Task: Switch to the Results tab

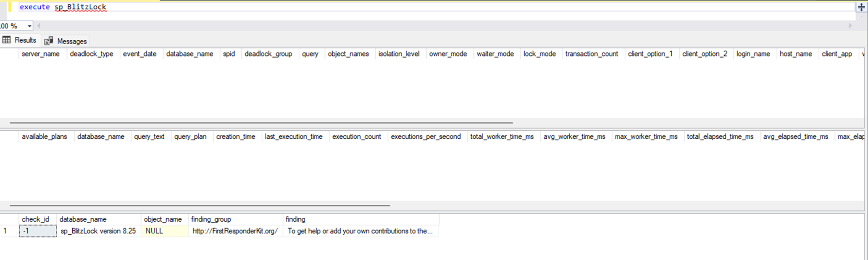Action: (19, 40)
